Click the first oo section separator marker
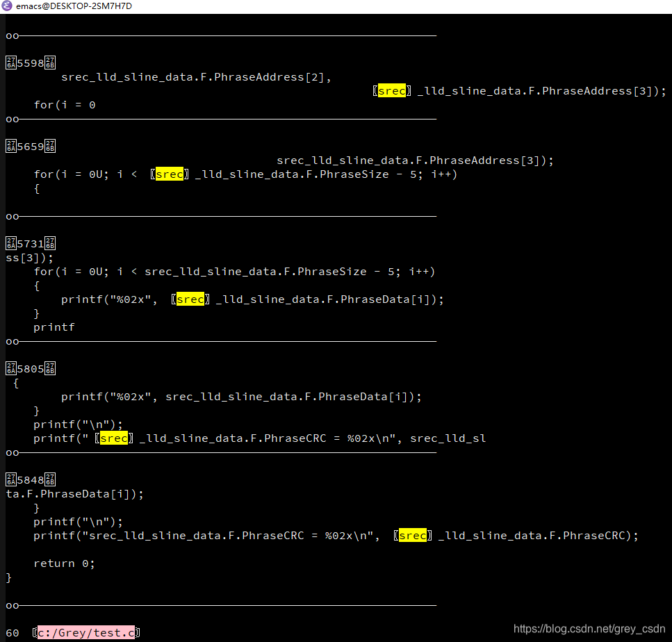 point(11,35)
